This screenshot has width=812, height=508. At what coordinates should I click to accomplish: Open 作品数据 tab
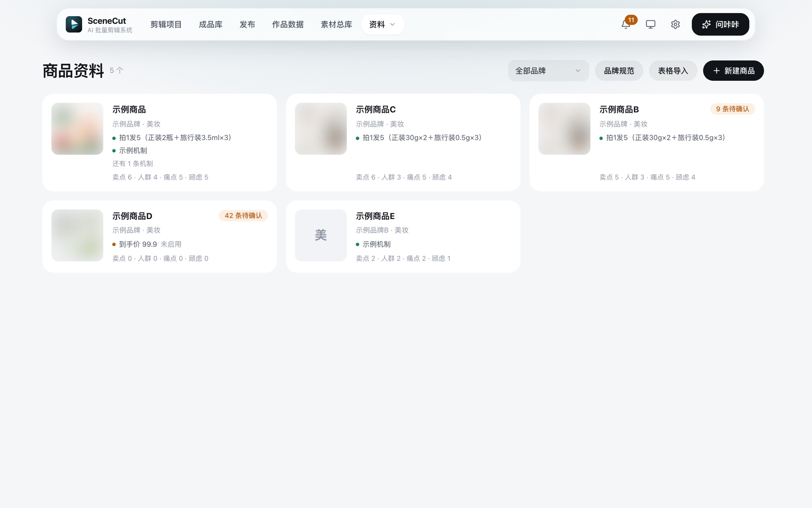point(288,24)
